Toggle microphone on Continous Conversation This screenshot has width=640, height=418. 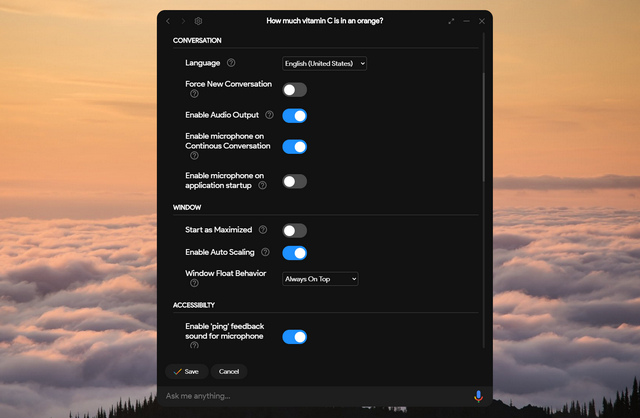(295, 147)
